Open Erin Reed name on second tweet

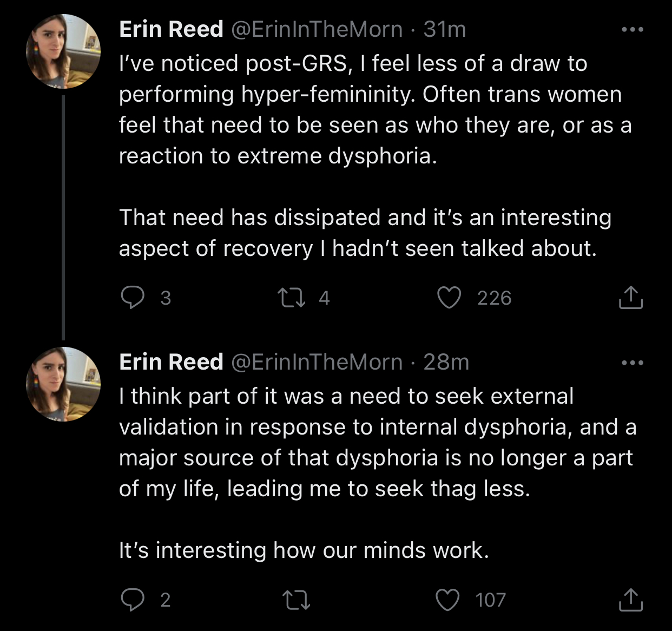coord(171,362)
